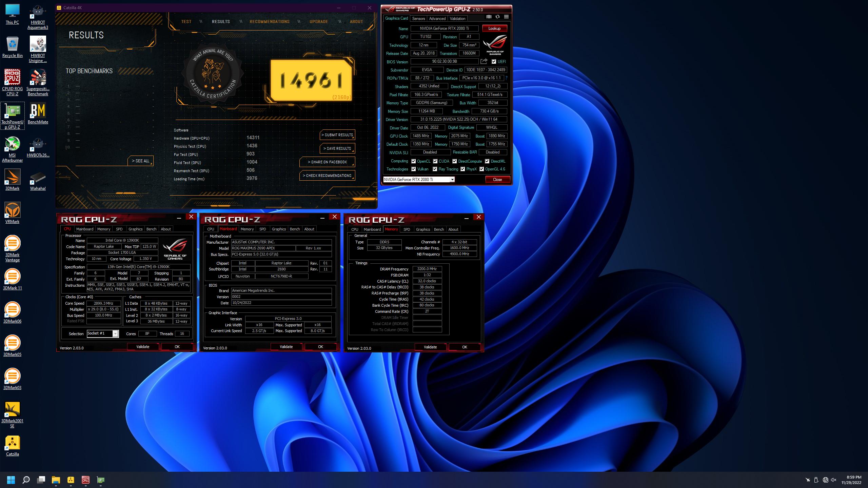Open File Explorer from taskbar
Image resolution: width=868 pixels, height=488 pixels.
(56, 480)
